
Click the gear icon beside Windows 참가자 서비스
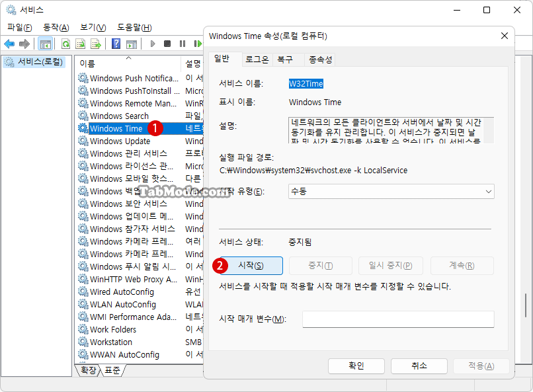pyautogui.click(x=83, y=229)
